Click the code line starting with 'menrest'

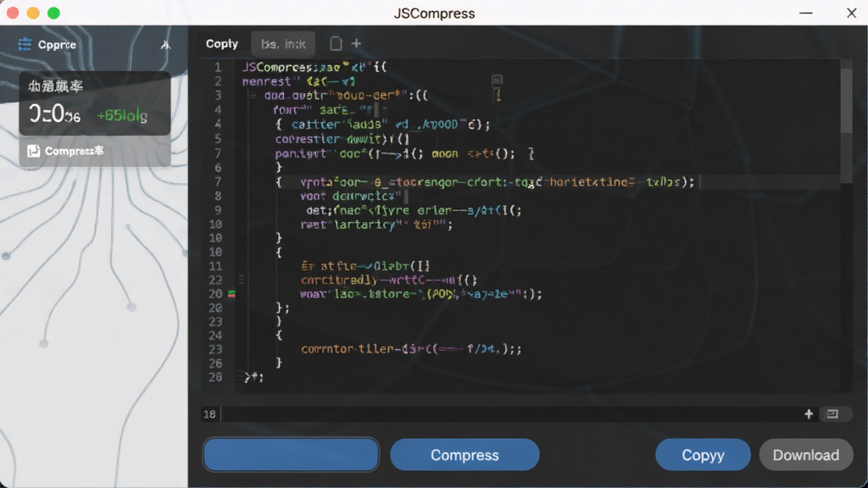pos(299,81)
